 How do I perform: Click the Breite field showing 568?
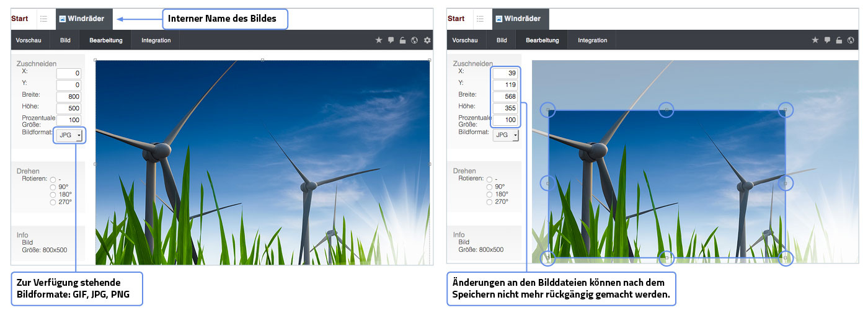(x=505, y=96)
